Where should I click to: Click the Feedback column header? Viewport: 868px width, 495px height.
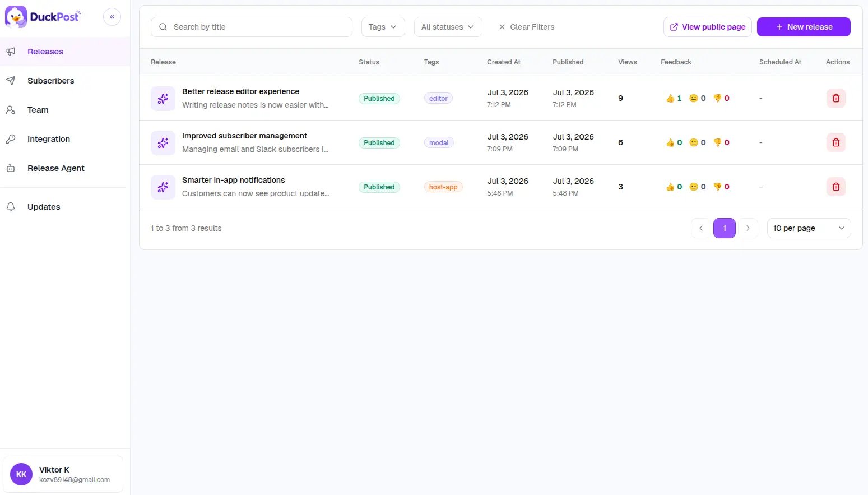pyautogui.click(x=676, y=62)
